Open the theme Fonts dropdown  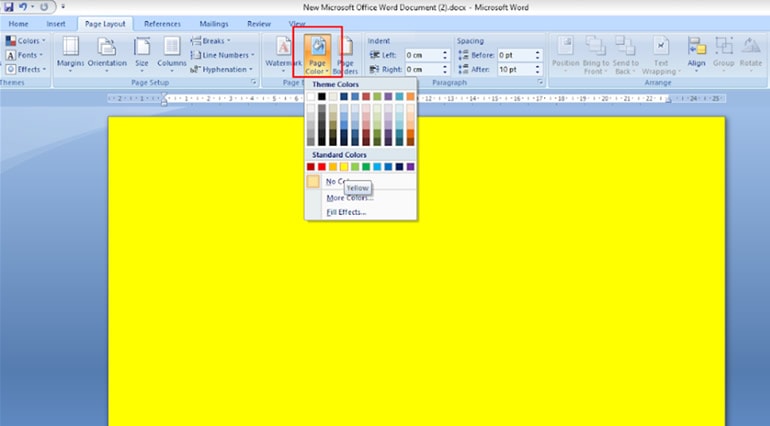[24, 55]
